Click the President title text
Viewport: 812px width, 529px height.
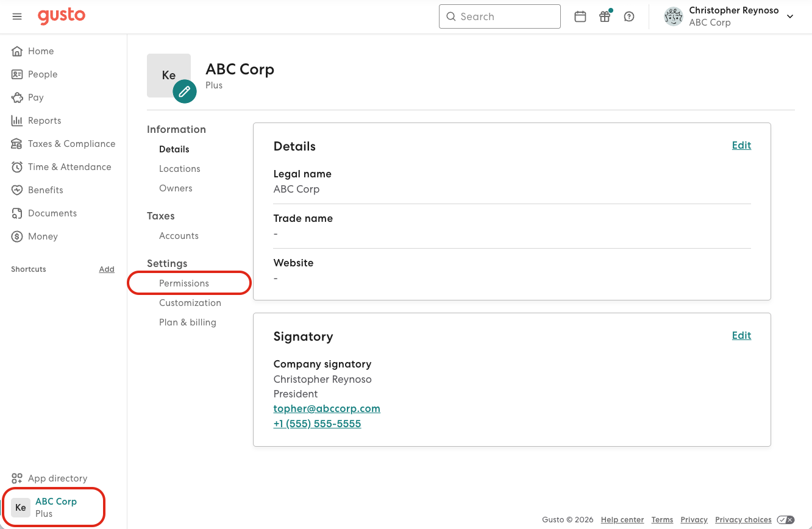coord(296,394)
